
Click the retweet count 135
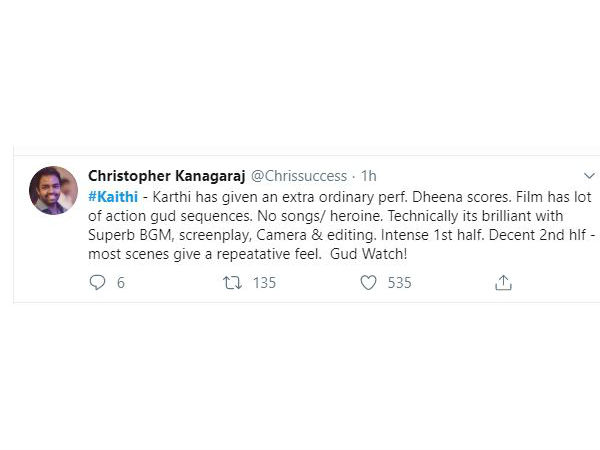tap(264, 283)
